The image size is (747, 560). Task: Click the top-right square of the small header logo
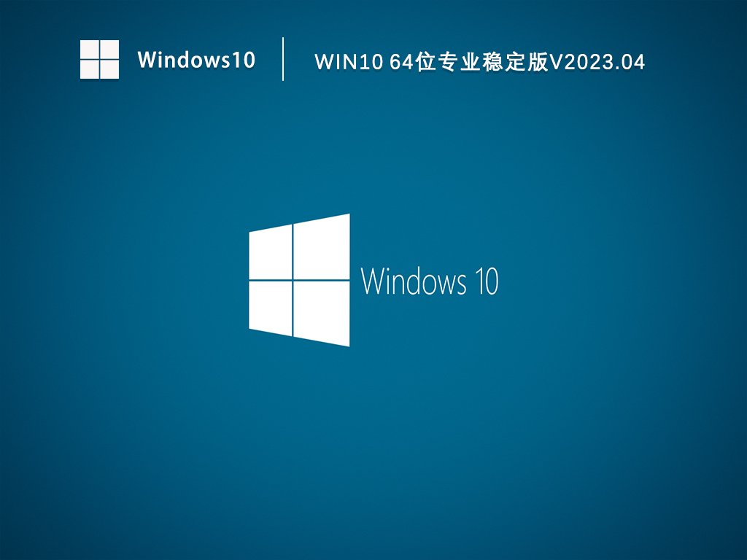click(x=109, y=49)
